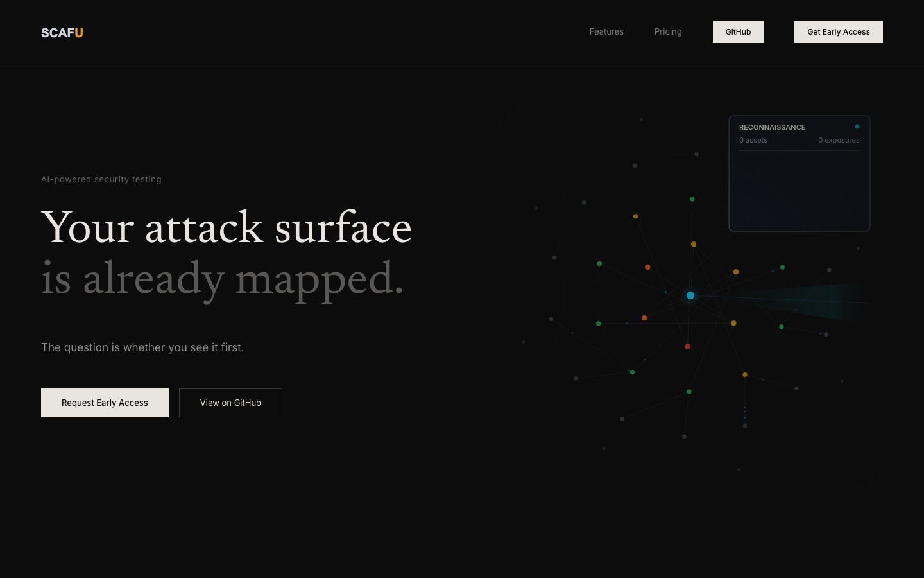Open the Features nav link
This screenshot has height=578, width=924.
point(606,31)
